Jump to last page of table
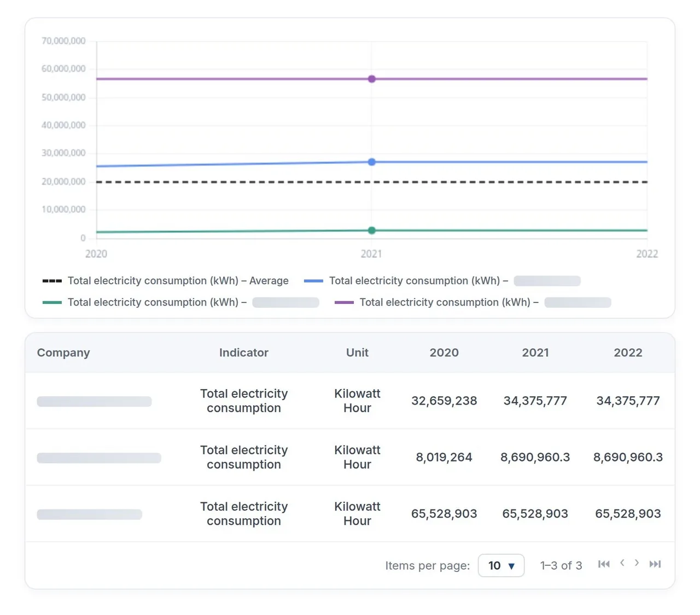 click(x=655, y=564)
